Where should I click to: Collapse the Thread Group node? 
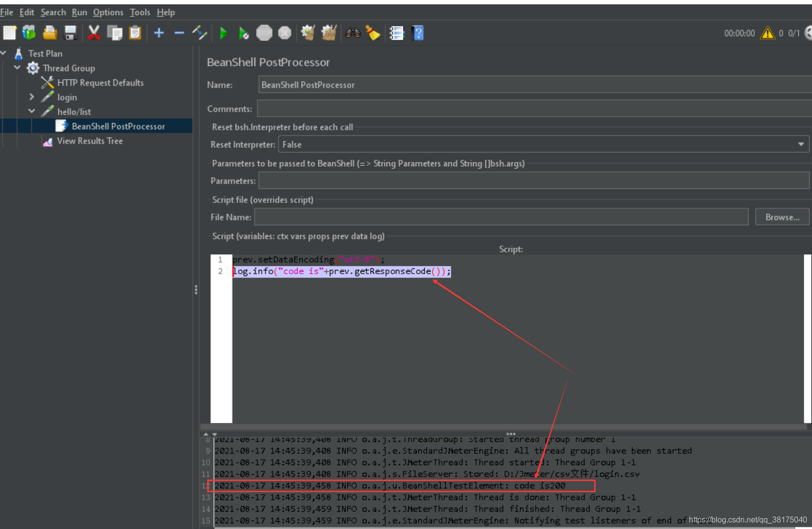(17, 67)
